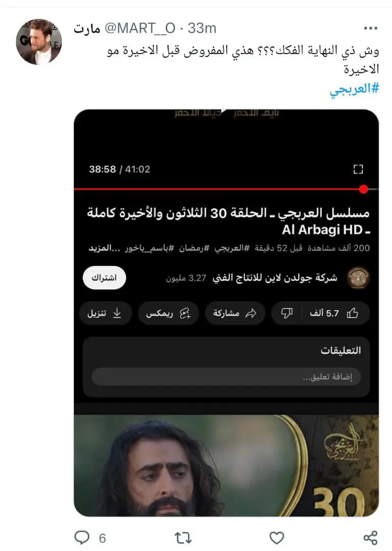Enter fullscreen with the video fullscreen icon
This screenshot has height=551, width=392.
(x=358, y=169)
